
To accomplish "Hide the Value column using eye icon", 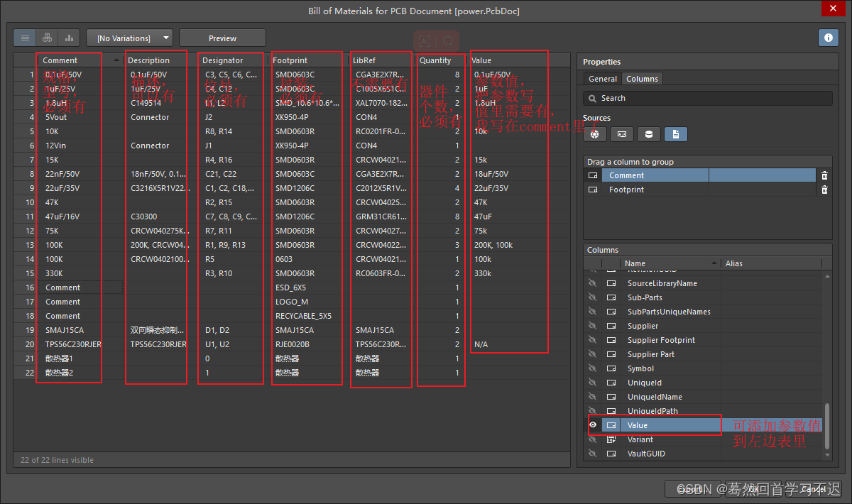I will click(592, 425).
